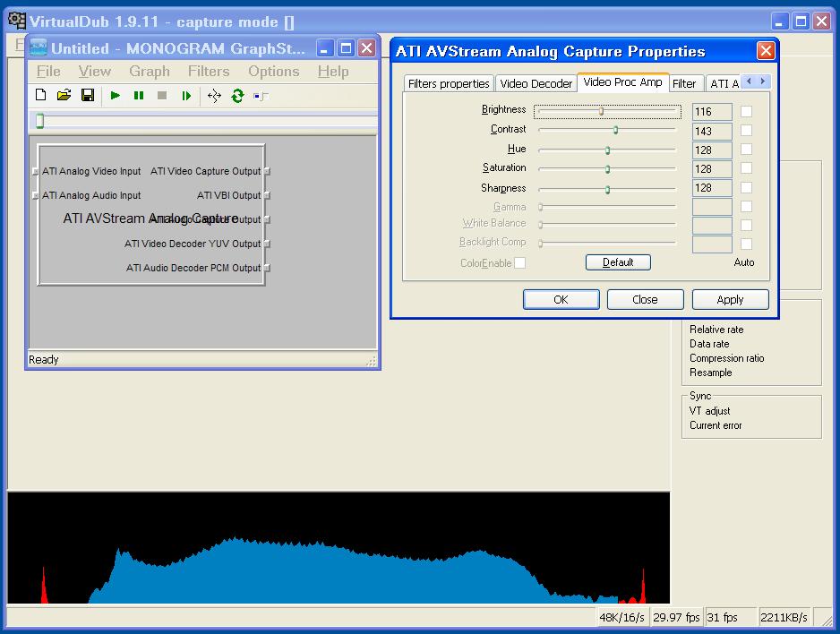
Task: Open the Options menu in GraphStudio
Action: pyautogui.click(x=274, y=72)
